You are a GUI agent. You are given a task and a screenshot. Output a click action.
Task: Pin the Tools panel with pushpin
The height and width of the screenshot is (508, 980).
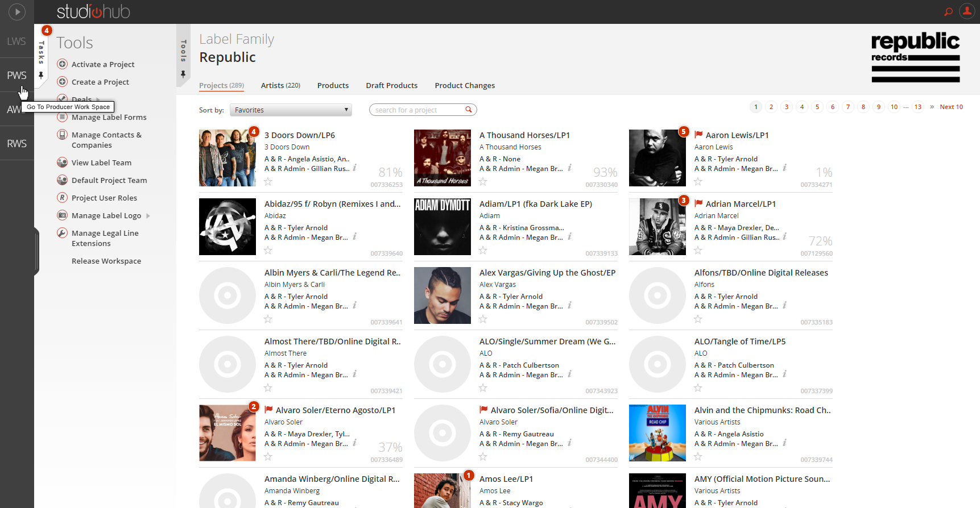(183, 74)
